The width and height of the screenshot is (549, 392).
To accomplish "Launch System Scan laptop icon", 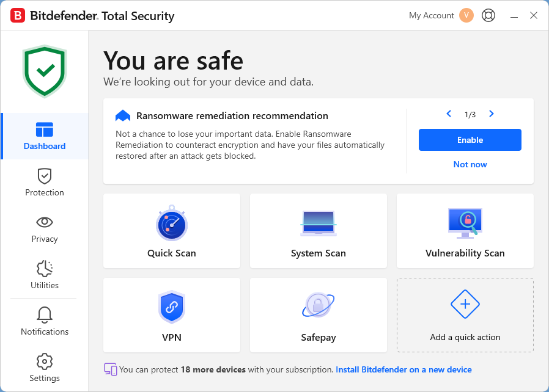I will pos(319,223).
